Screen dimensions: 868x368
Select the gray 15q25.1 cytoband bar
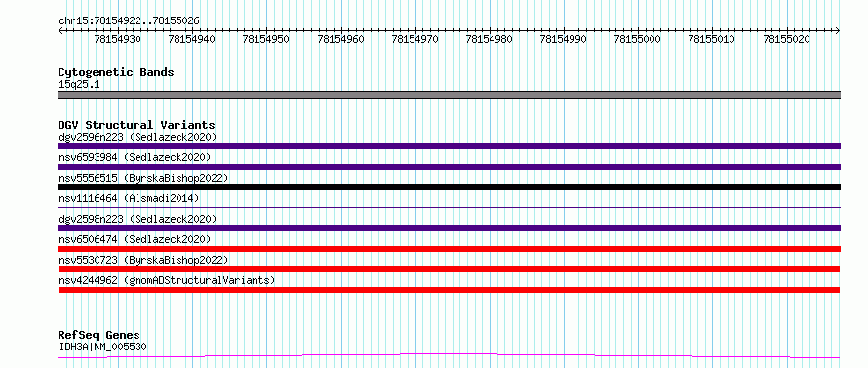point(449,95)
